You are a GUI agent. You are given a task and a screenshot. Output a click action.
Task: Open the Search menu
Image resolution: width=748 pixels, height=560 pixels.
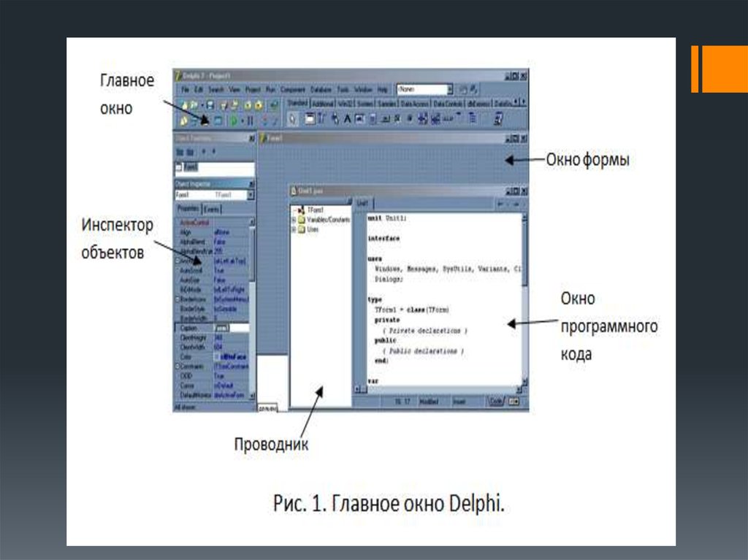click(x=216, y=89)
